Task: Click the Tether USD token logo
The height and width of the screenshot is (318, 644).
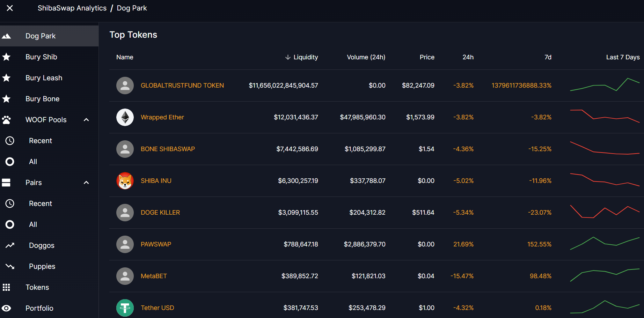Action: tap(125, 308)
